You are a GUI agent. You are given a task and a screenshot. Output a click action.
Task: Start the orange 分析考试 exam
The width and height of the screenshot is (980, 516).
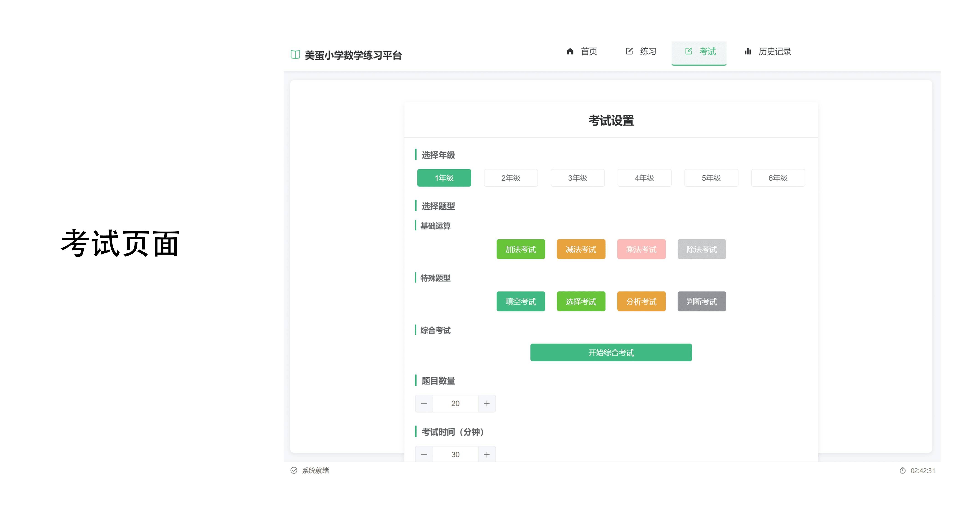pyautogui.click(x=641, y=301)
